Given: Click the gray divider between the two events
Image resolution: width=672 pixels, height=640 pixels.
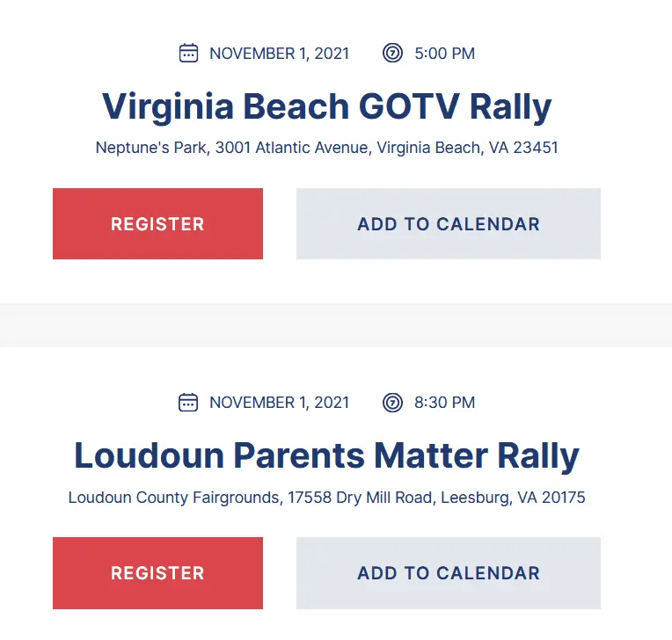Looking at the screenshot, I should click(336, 325).
